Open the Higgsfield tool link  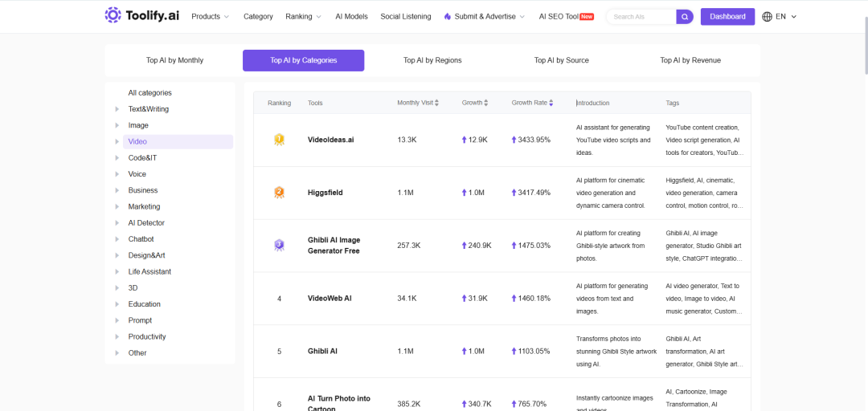(325, 193)
